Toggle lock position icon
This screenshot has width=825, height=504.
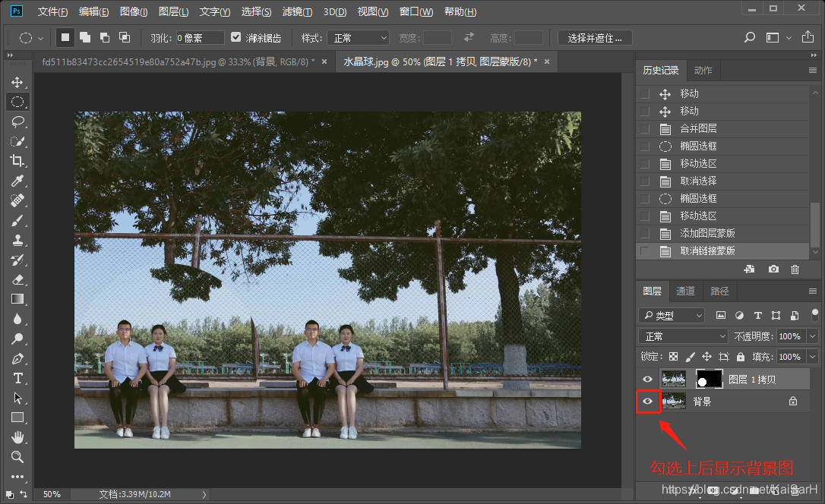coord(706,357)
